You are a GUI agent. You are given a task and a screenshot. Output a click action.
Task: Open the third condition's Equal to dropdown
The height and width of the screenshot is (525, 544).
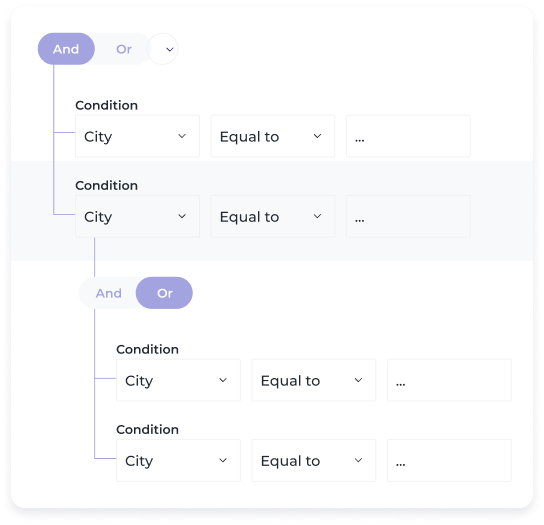[314, 380]
